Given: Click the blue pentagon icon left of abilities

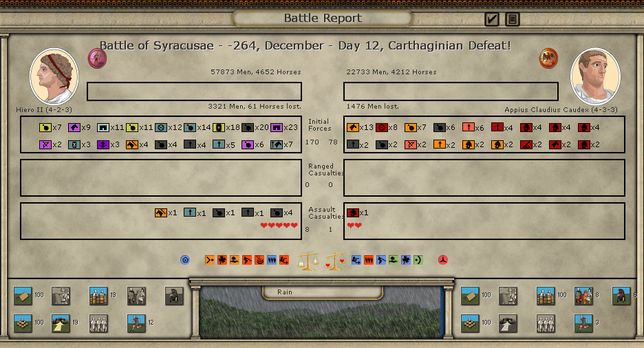Looking at the screenshot, I should pyautogui.click(x=185, y=260).
